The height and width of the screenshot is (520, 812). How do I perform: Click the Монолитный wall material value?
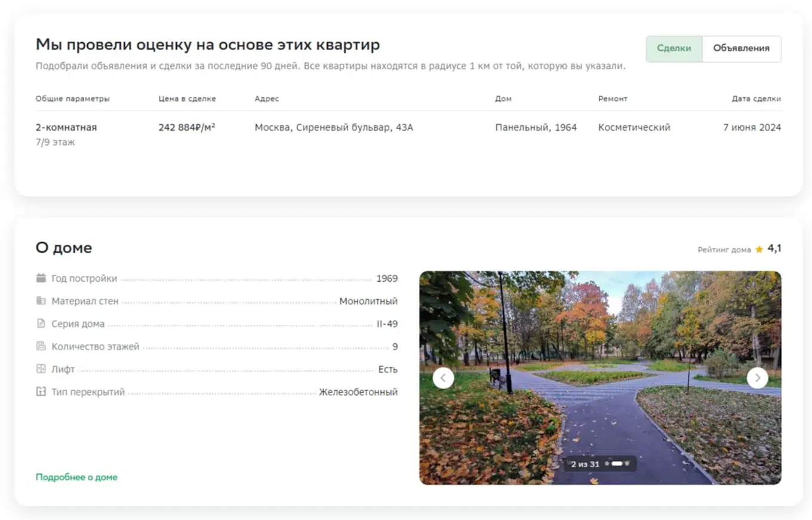(x=368, y=301)
